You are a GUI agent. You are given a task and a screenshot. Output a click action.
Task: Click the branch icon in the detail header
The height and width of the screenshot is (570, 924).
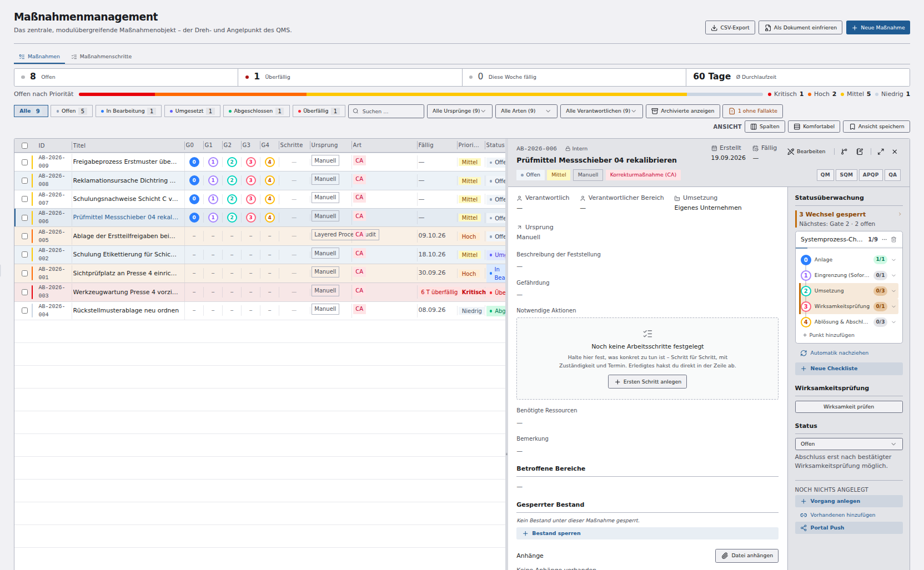(x=844, y=152)
